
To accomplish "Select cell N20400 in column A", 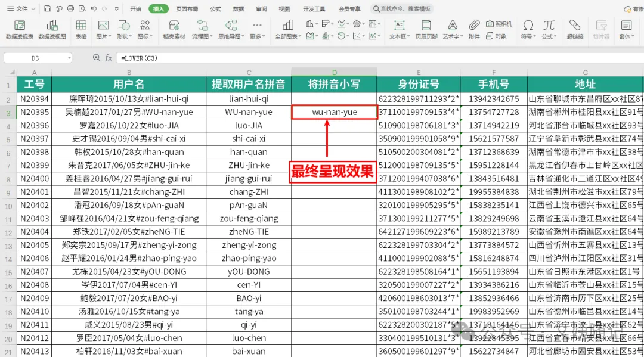I will click(x=34, y=179).
